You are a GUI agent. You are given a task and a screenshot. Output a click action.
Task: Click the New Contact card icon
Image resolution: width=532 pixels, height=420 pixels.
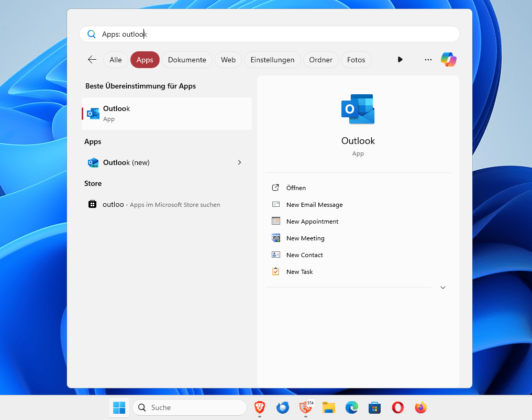click(276, 255)
